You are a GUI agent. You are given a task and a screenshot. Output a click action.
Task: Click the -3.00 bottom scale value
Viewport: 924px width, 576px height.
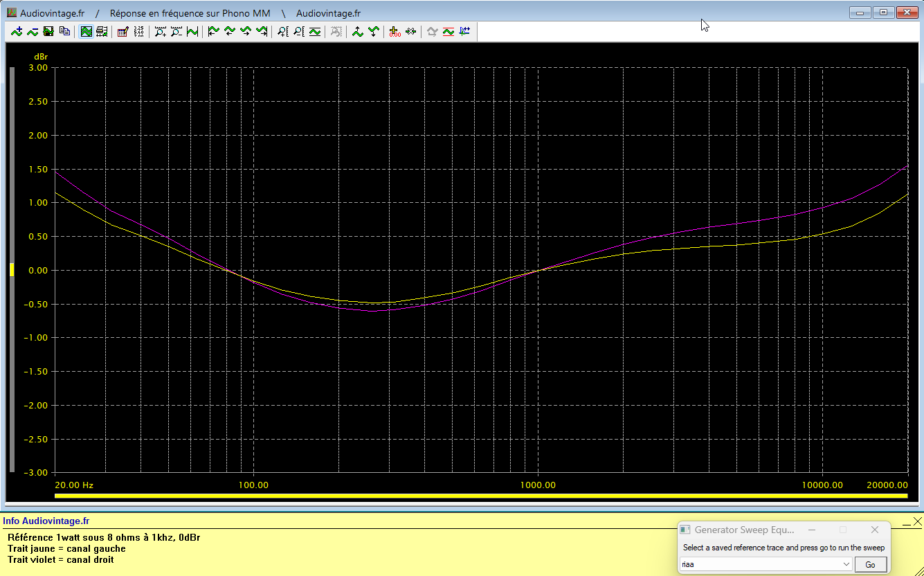[x=37, y=473]
